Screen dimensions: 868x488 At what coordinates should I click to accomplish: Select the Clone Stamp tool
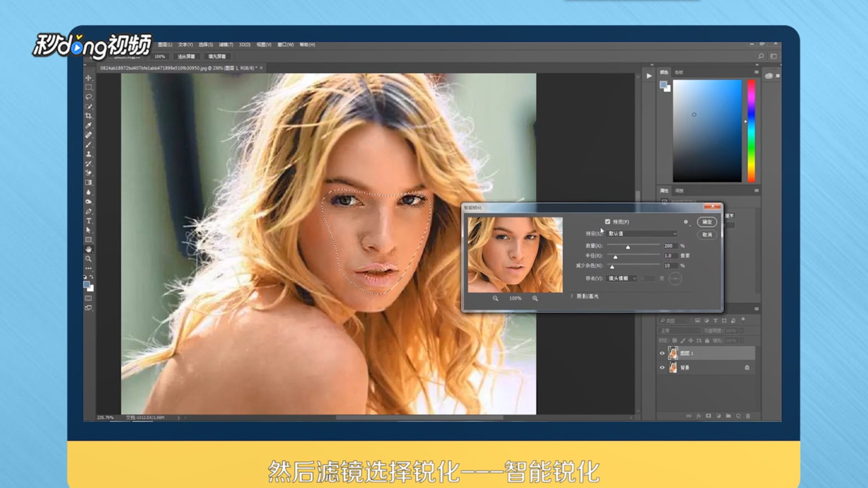pyautogui.click(x=89, y=154)
